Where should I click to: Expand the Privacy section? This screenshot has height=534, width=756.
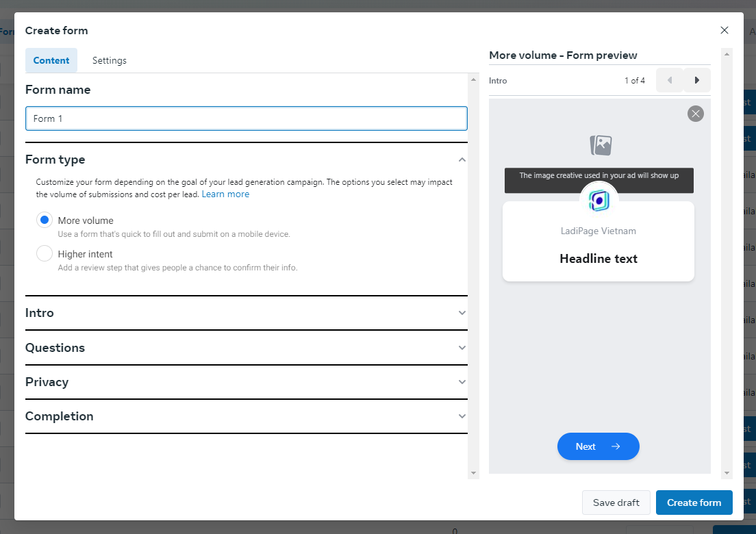[462, 382]
